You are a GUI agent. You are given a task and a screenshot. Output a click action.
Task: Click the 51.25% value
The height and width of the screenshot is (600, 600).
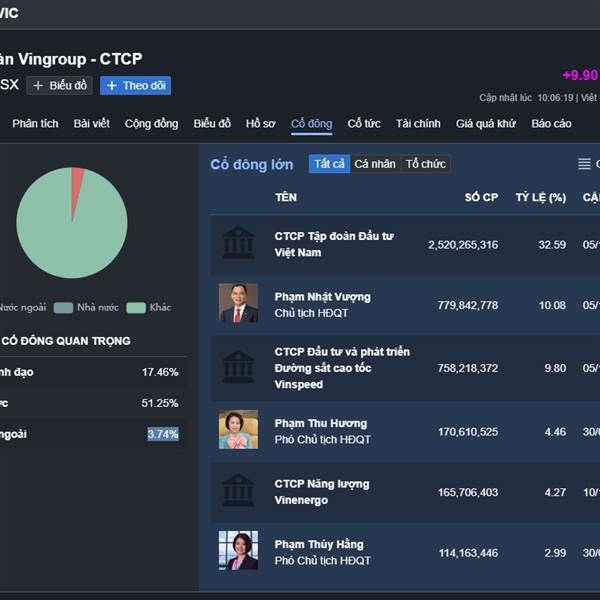point(160,403)
